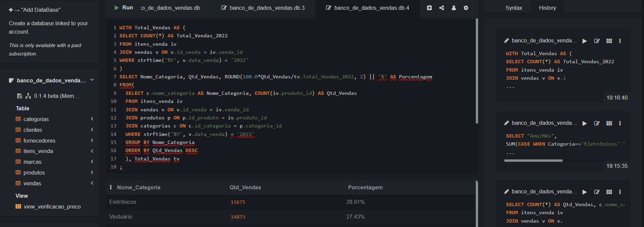Click the schema diagram icon beside 0.1.4 beta
The width and height of the screenshot is (644, 227).
click(x=28, y=96)
